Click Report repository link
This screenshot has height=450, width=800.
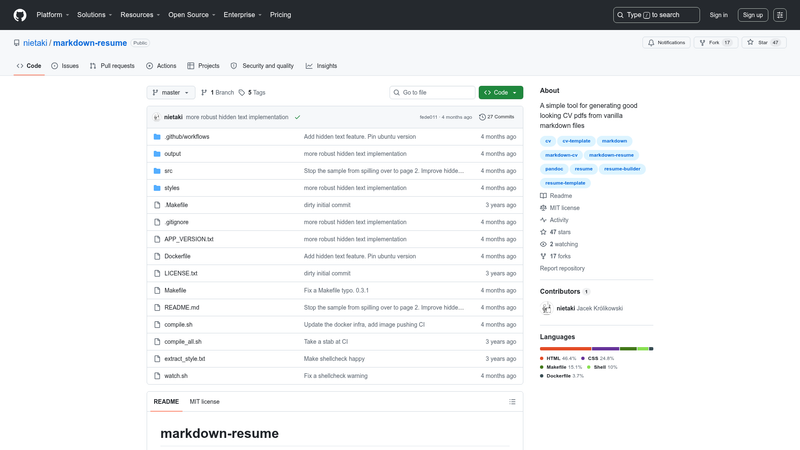point(562,268)
